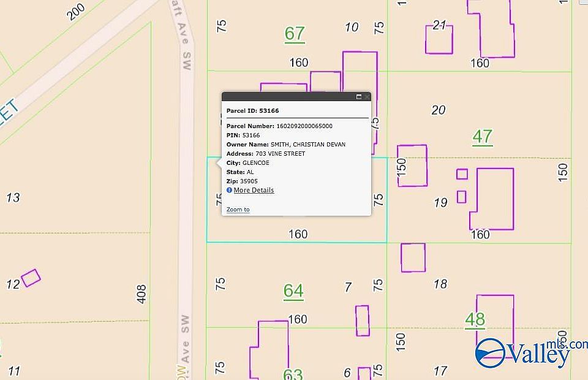Click the Parcel ID 53166 popup heading
Viewport: 588px width, 380px height.
pyautogui.click(x=253, y=111)
